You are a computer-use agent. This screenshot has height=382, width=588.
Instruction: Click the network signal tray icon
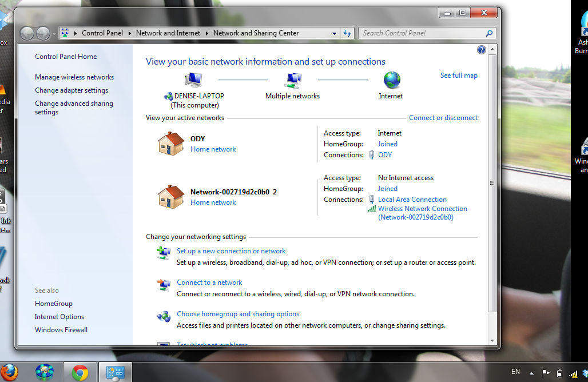573,373
